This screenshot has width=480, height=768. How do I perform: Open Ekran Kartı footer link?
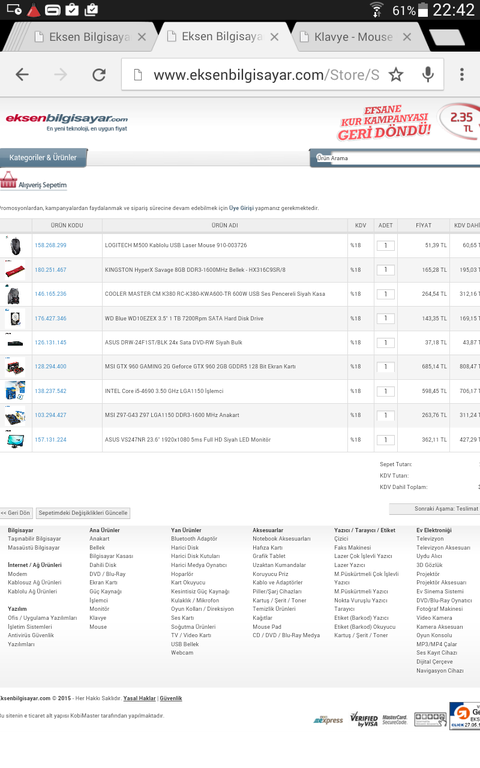[x=103, y=583]
